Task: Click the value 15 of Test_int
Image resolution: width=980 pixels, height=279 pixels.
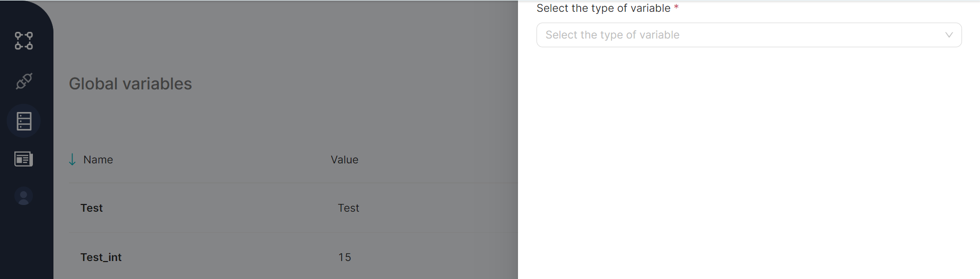Action: click(x=344, y=257)
